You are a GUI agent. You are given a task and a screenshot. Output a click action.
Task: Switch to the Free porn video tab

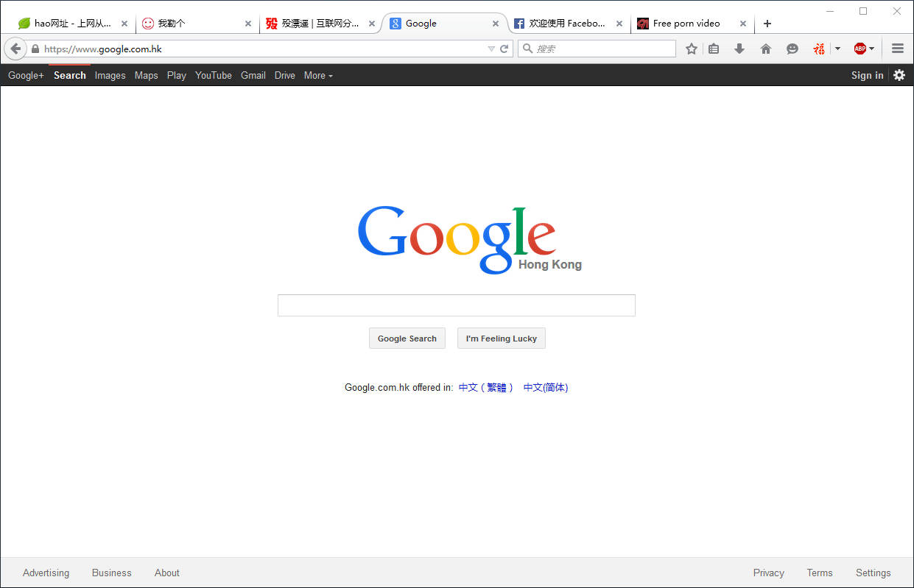click(692, 24)
